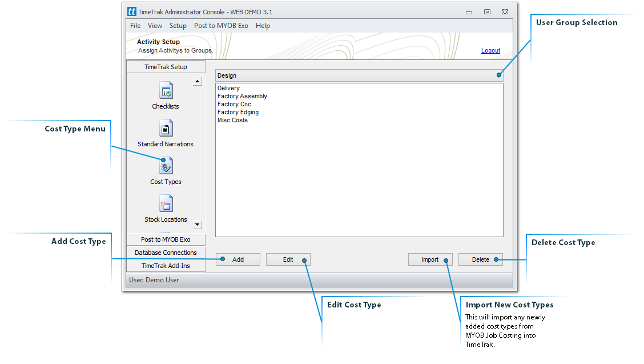Open the Checklists setup icon
Screen dimensions: 644x364
pyautogui.click(x=166, y=90)
